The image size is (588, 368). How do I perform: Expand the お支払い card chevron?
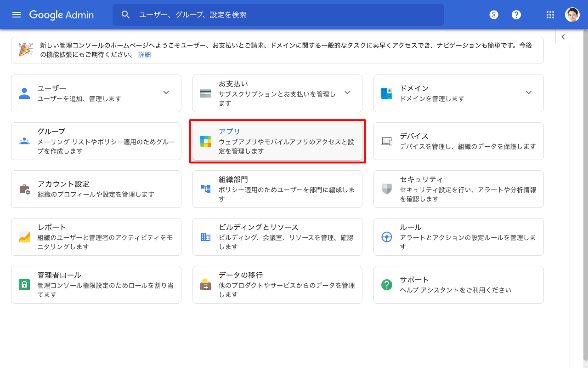click(x=347, y=92)
